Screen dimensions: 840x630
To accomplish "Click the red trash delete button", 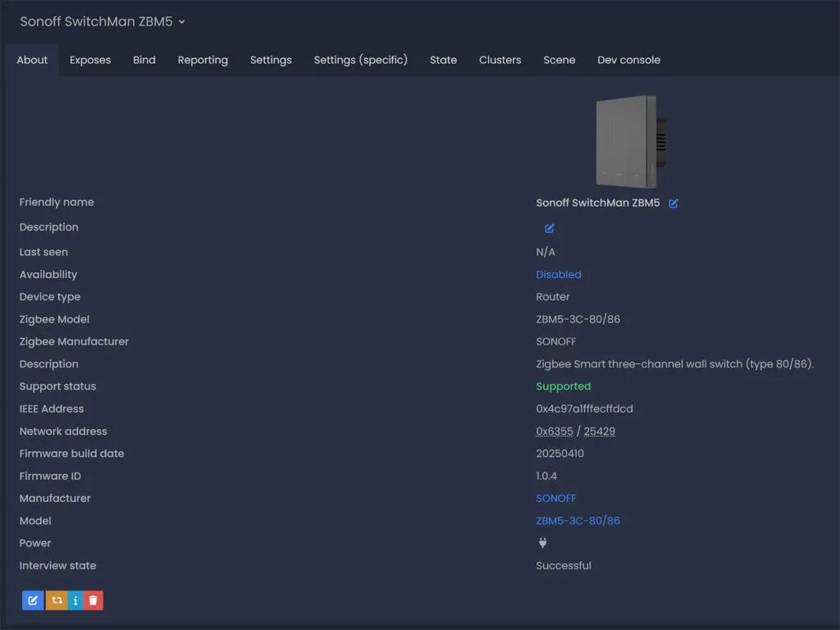I will [94, 600].
